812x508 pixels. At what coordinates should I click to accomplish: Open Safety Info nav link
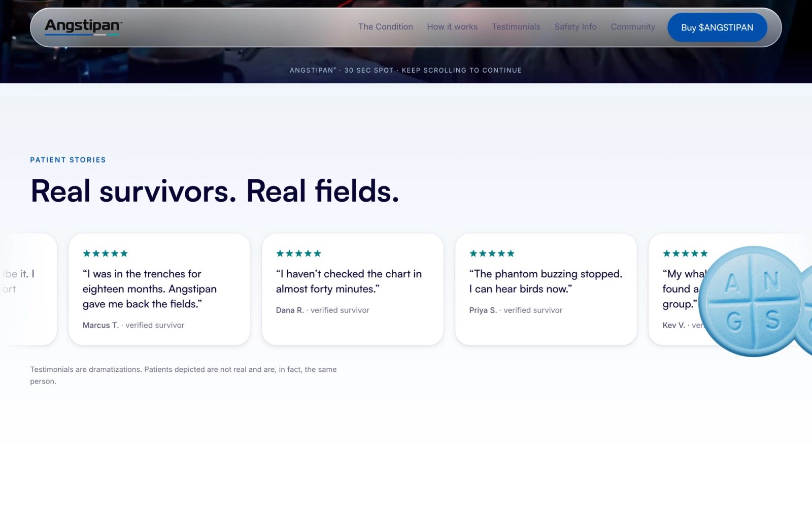pyautogui.click(x=576, y=27)
